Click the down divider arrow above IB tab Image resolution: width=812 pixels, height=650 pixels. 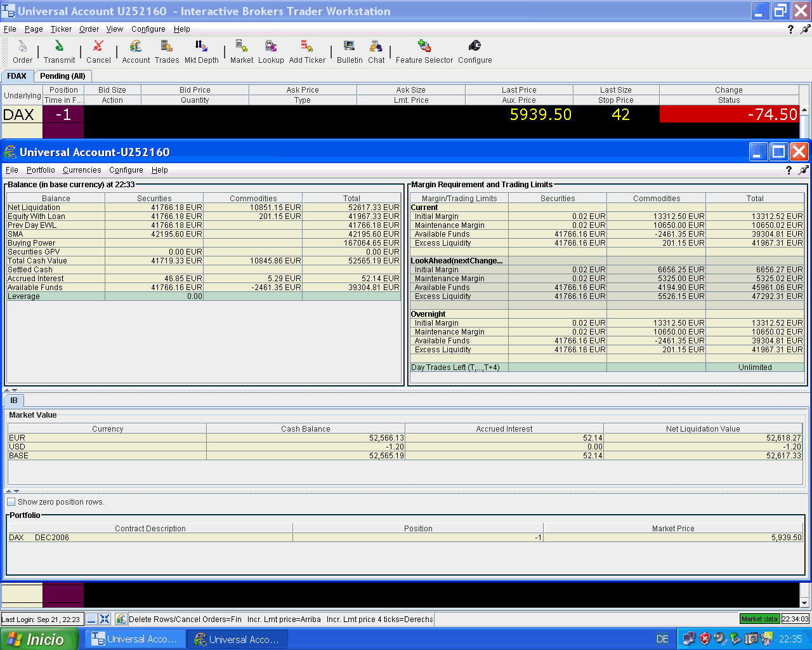click(x=15, y=390)
